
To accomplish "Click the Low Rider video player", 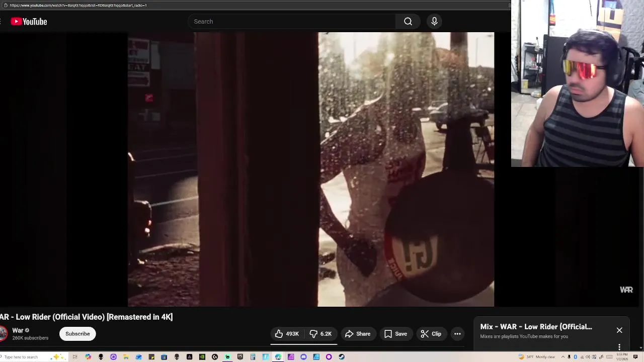I will point(310,169).
